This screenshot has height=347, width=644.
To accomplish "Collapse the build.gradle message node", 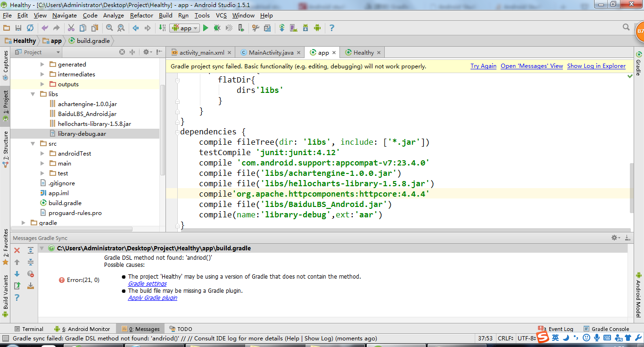I will click(42, 248).
